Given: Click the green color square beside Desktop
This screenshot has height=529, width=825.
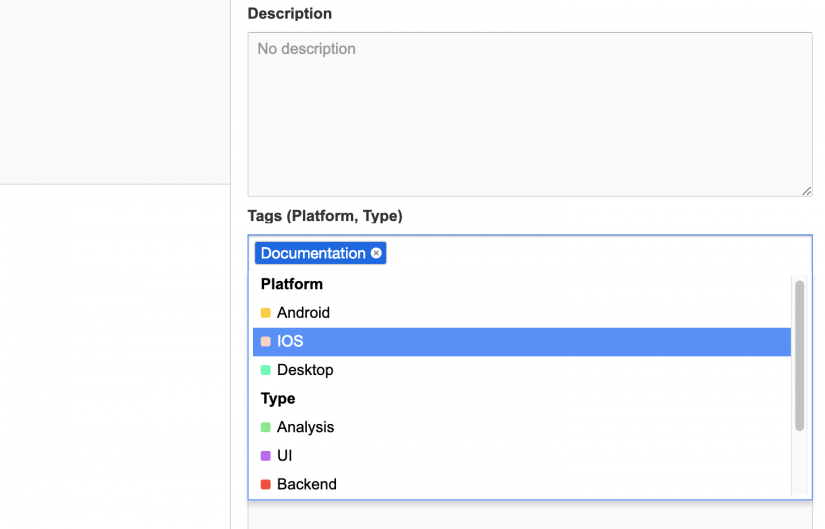Looking at the screenshot, I should 266,370.
